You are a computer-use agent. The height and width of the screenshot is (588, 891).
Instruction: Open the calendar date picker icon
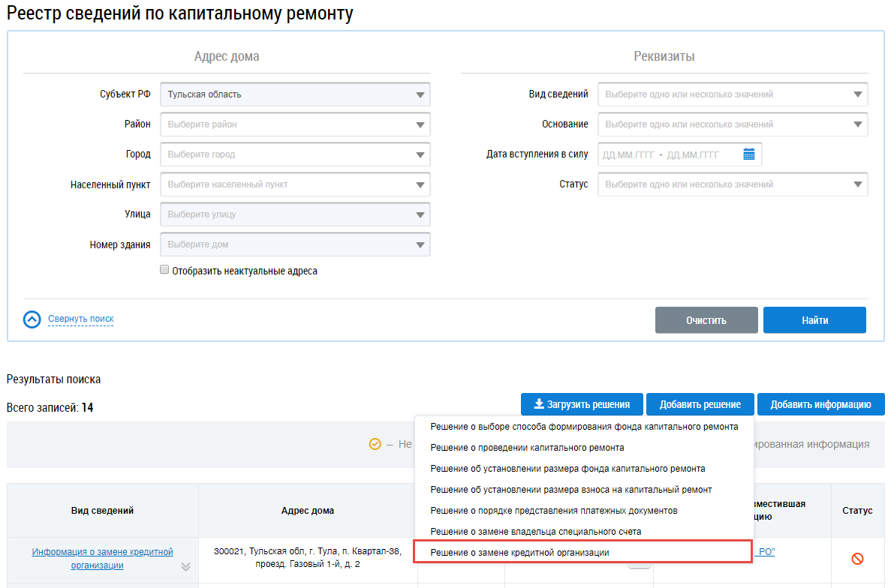tap(748, 154)
